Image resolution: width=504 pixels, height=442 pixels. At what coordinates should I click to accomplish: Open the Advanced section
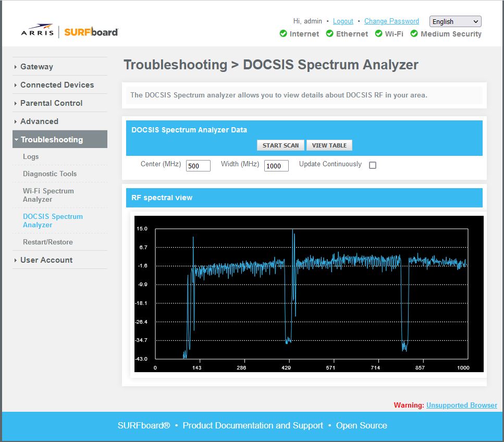39,121
